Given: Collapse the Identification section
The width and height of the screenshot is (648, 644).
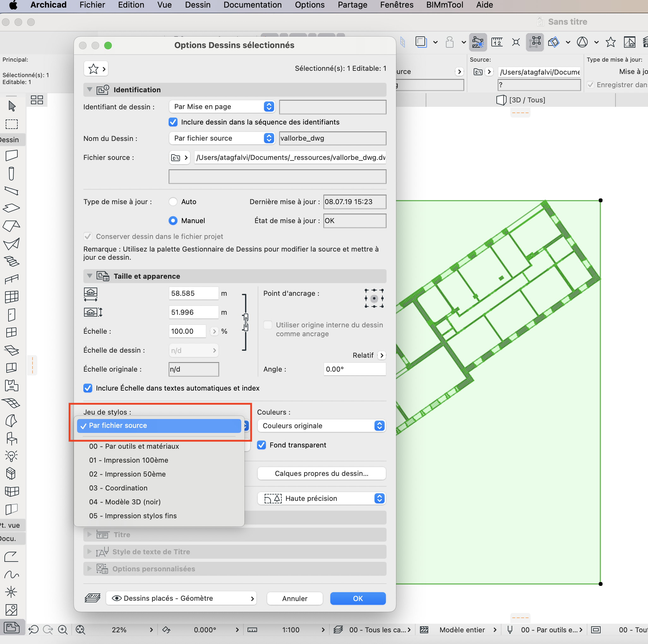Looking at the screenshot, I should point(90,90).
